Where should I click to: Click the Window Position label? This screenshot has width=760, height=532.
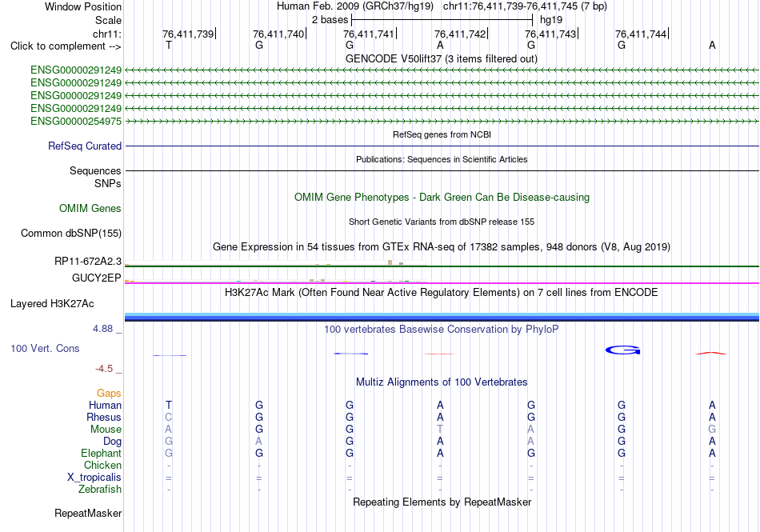(x=83, y=6)
